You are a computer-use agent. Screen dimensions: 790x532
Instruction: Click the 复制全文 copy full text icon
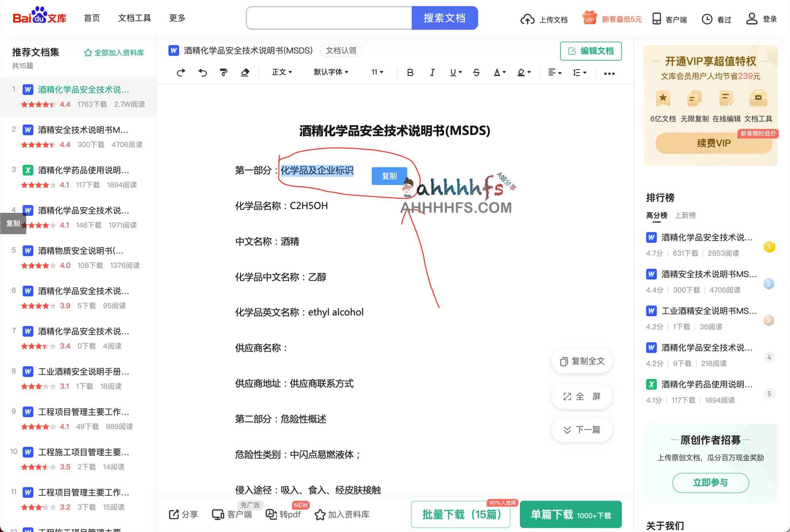click(x=564, y=361)
